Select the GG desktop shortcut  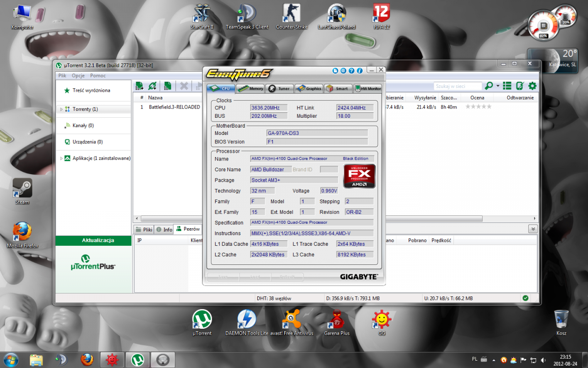click(381, 322)
